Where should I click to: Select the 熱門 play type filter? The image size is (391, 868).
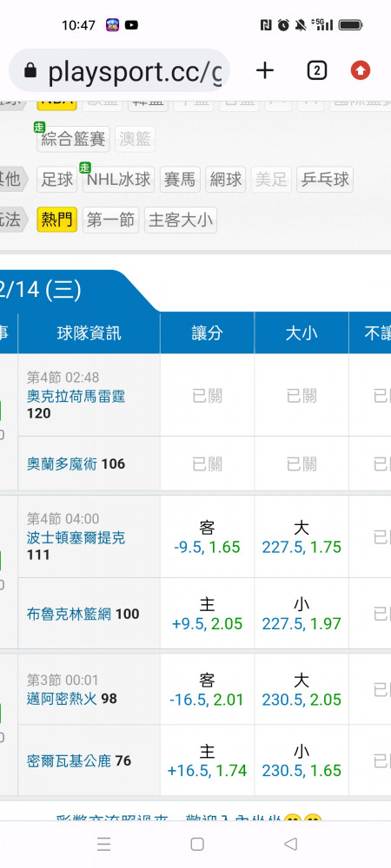(x=57, y=220)
